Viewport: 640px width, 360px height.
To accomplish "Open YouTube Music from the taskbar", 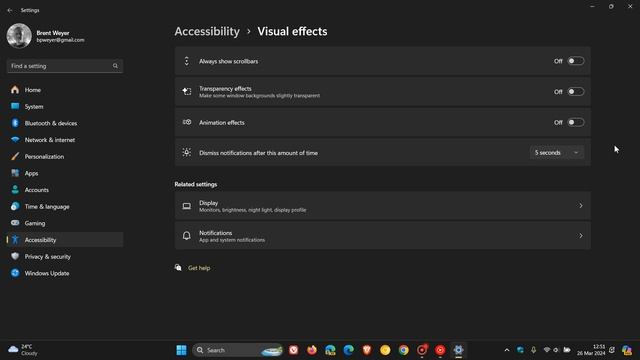I will tap(440, 350).
